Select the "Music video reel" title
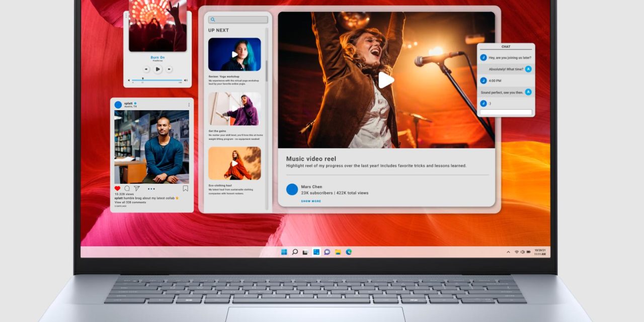This screenshot has height=322, width=644. click(311, 158)
